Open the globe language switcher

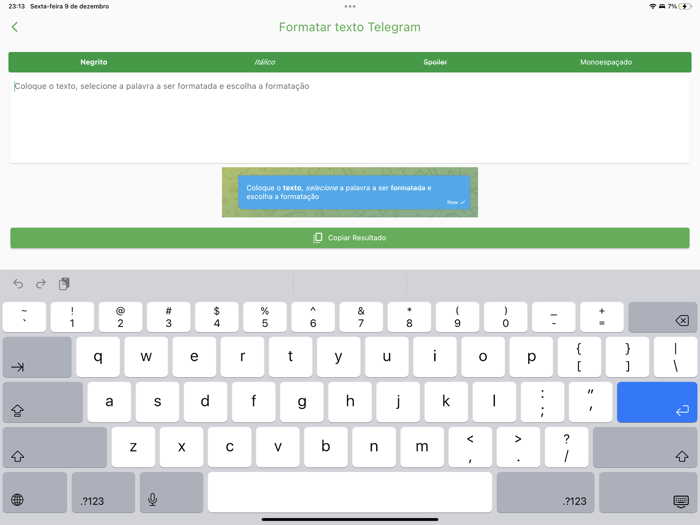[35, 492]
